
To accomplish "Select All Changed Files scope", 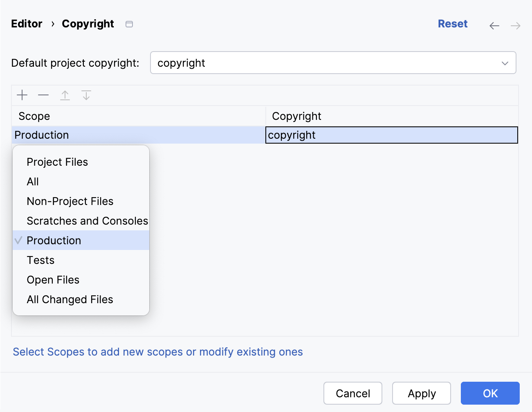I will (x=70, y=299).
